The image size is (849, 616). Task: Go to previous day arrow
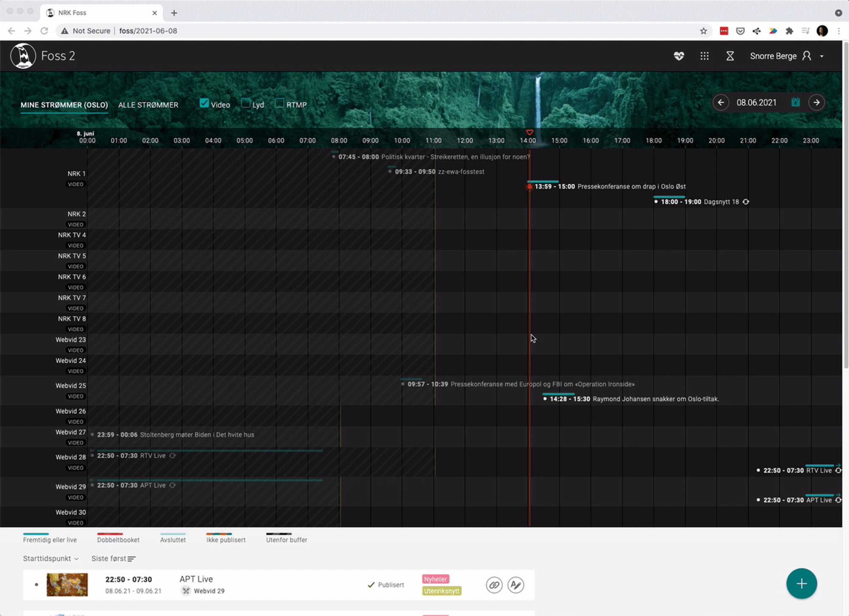click(x=720, y=102)
